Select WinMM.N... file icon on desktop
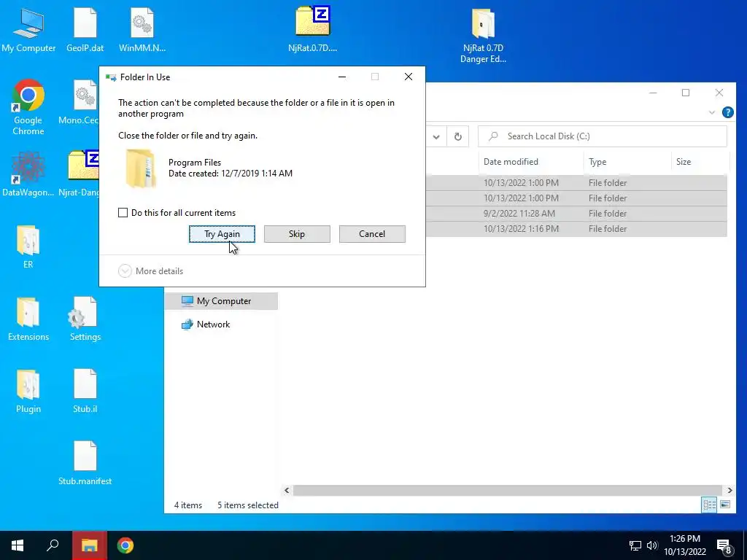The width and height of the screenshot is (747, 560). coord(142,31)
